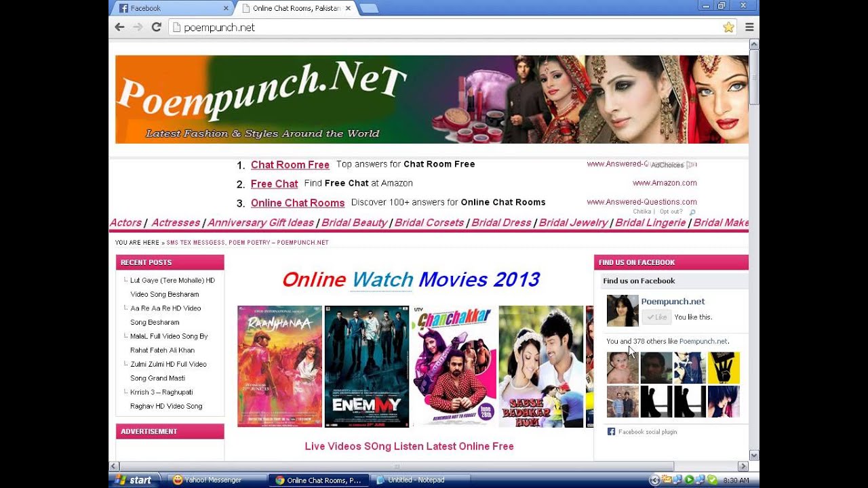Open the Bridal Beauty category
This screenshot has height=488, width=868.
pos(354,222)
